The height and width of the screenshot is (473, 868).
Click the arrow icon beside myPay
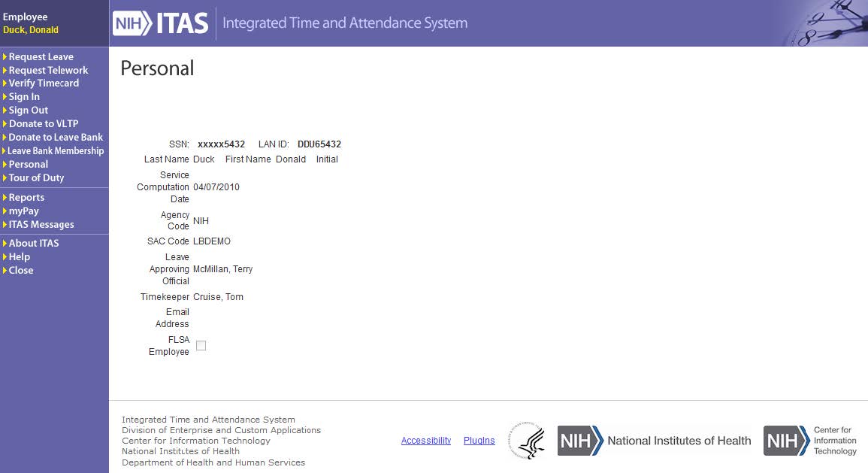pyautogui.click(x=5, y=211)
